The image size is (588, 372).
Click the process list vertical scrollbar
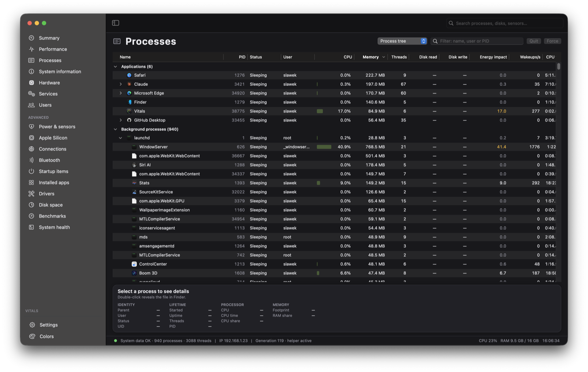point(559,66)
